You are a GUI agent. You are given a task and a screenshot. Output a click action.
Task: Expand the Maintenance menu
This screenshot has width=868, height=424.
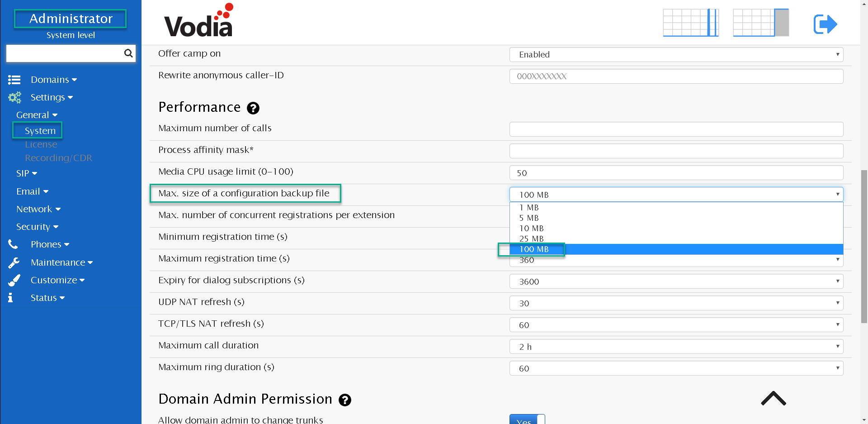pyautogui.click(x=62, y=262)
